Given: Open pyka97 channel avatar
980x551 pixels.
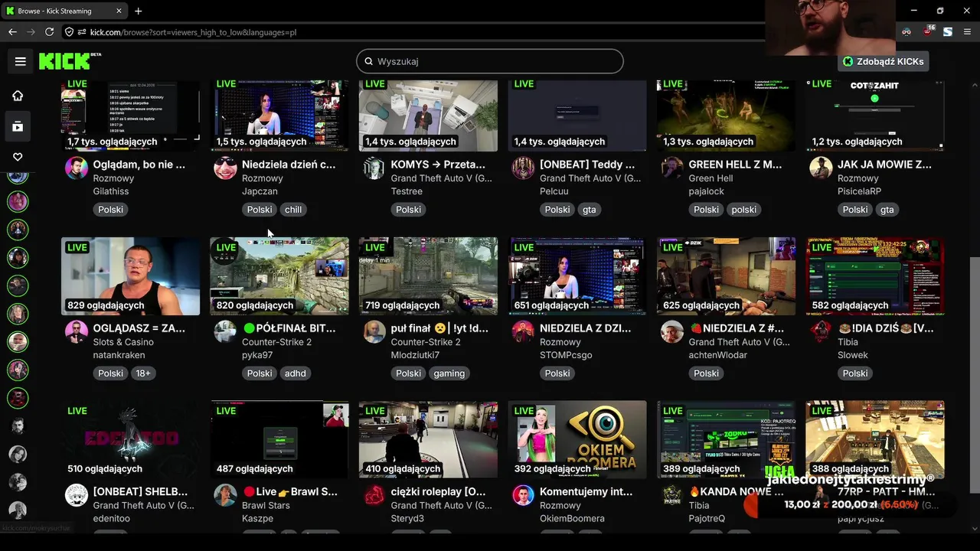Looking at the screenshot, I should [x=225, y=331].
